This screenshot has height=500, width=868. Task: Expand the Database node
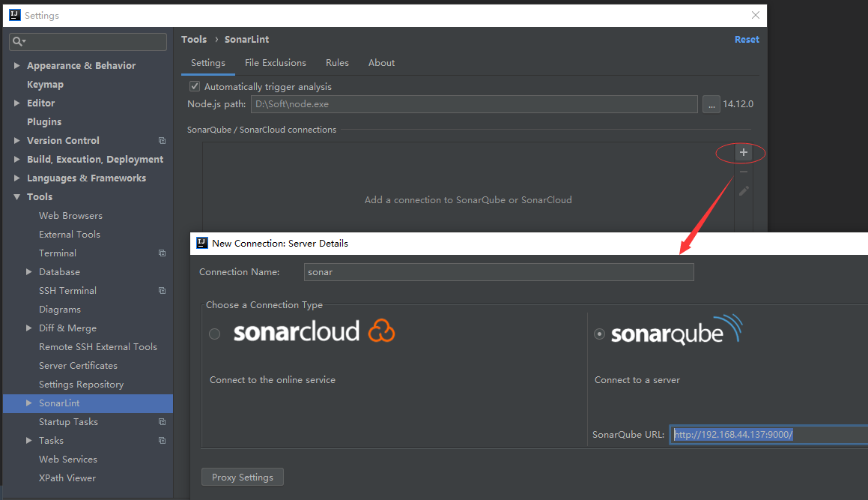28,271
